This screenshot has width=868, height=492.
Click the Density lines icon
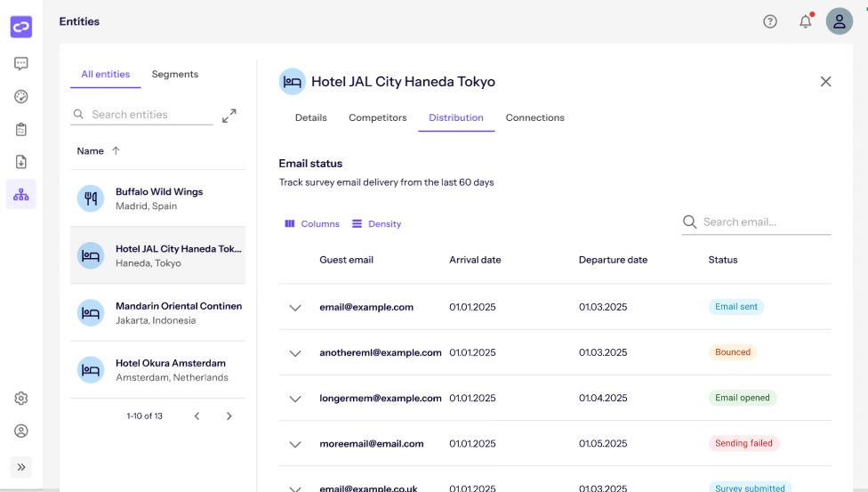coord(357,224)
